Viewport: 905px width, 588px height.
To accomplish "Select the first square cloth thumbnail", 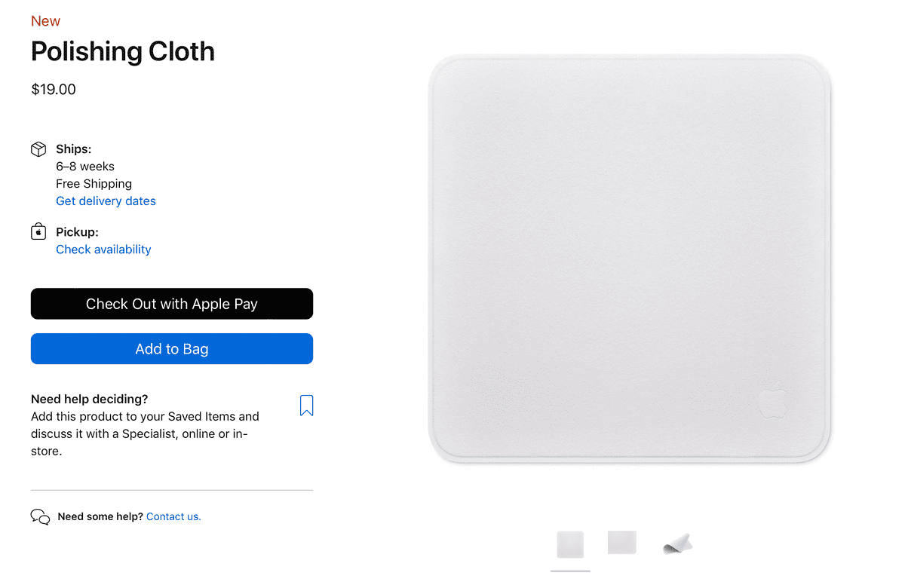I will click(x=570, y=544).
